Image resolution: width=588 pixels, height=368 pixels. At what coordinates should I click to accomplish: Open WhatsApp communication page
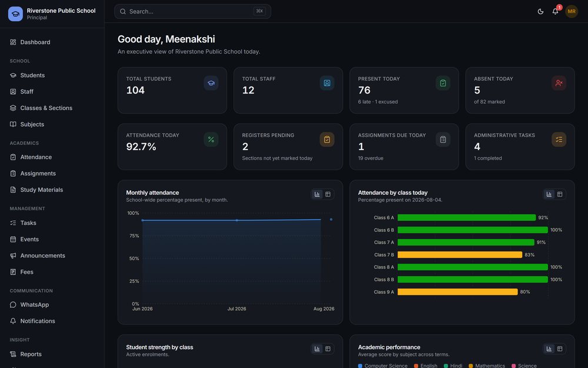point(52,304)
